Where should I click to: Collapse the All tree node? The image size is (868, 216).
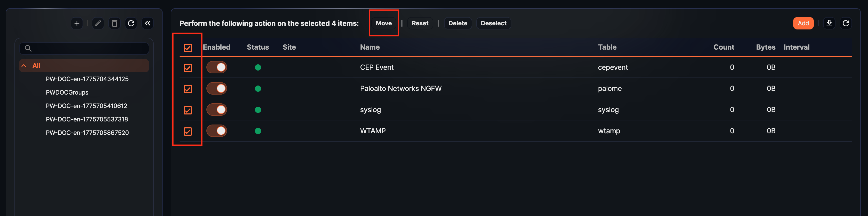coord(23,65)
